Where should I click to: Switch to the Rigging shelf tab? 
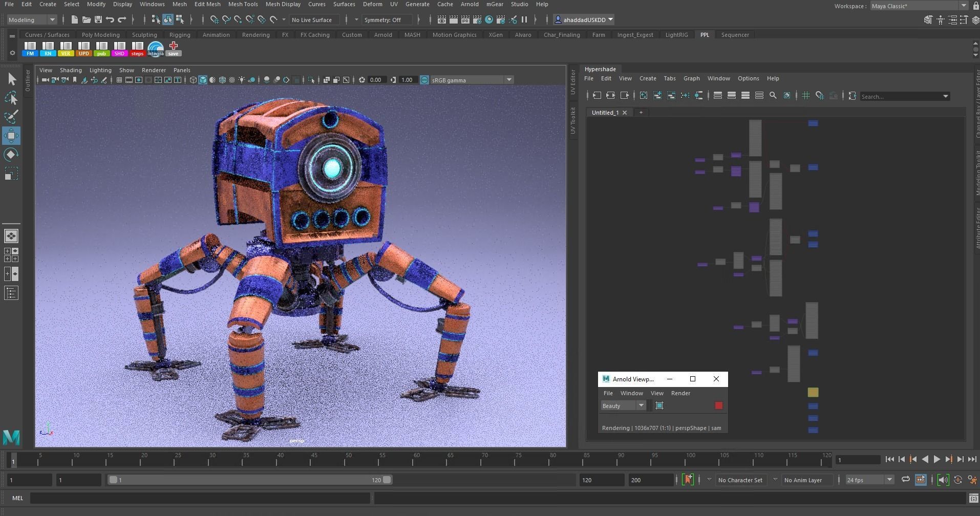pyautogui.click(x=180, y=35)
